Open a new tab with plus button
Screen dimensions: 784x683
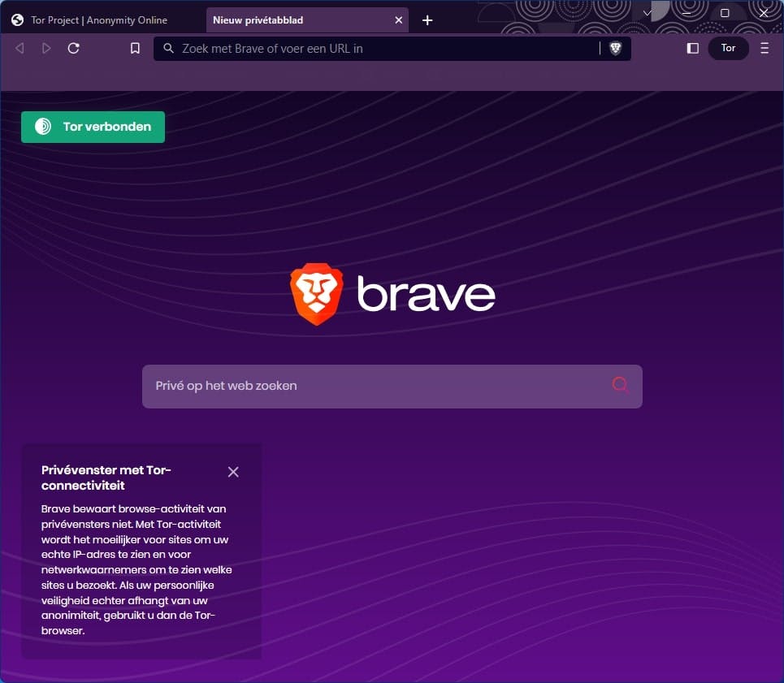(427, 20)
